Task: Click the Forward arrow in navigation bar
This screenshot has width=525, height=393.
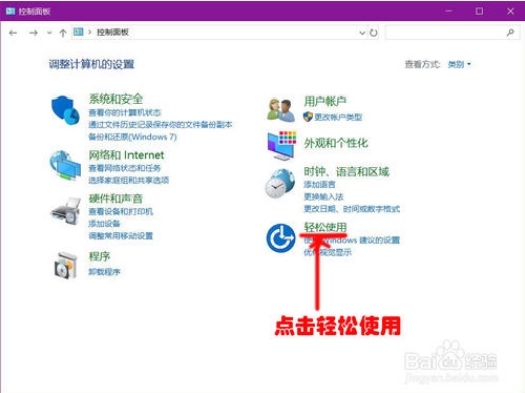Action: click(33, 33)
